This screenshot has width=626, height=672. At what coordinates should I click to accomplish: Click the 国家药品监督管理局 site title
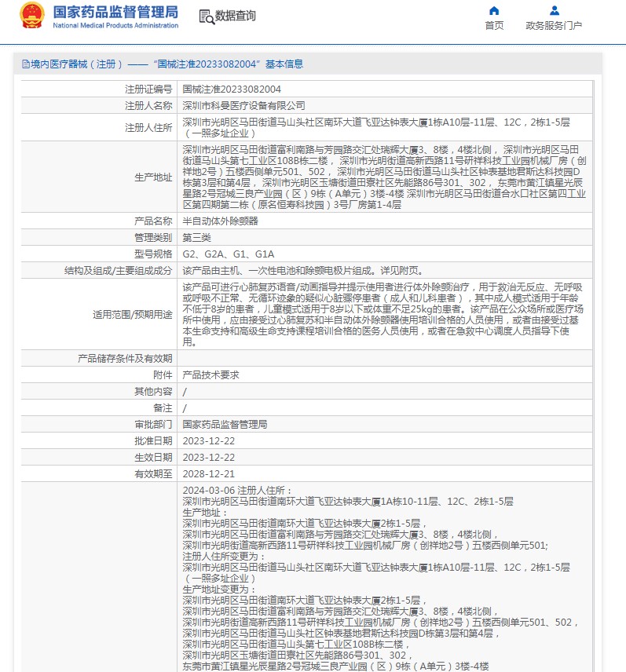point(115,12)
